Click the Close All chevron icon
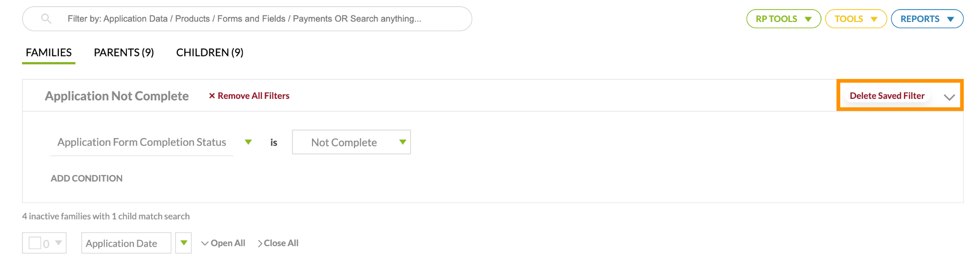980x260 pixels. (260, 243)
